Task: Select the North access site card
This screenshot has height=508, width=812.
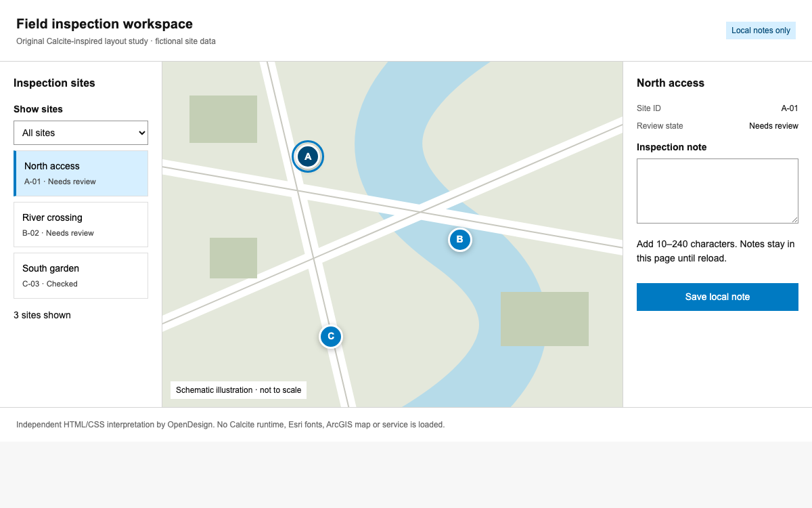Action: point(81,173)
